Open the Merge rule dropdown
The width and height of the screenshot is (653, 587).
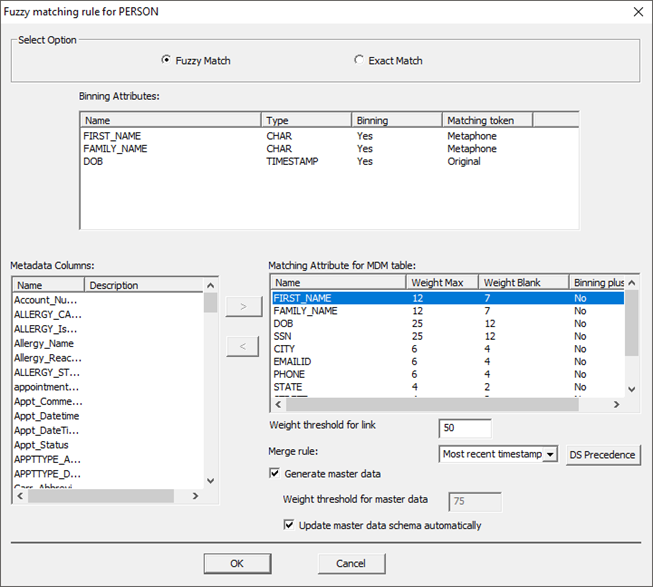point(550,454)
